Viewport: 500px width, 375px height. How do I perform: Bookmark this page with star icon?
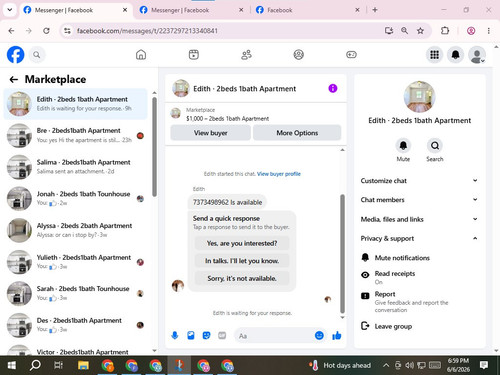point(420,31)
